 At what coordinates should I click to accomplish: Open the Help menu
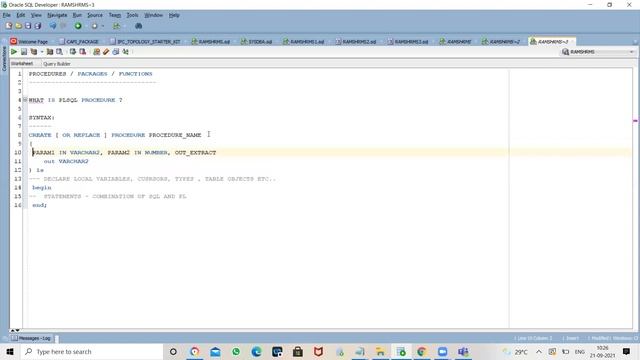pyautogui.click(x=174, y=15)
